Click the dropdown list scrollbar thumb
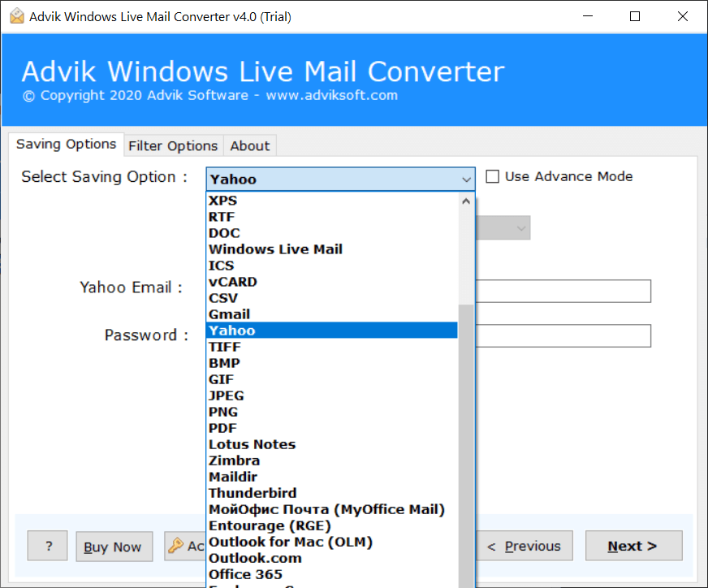The width and height of the screenshot is (708, 588). (x=466, y=445)
